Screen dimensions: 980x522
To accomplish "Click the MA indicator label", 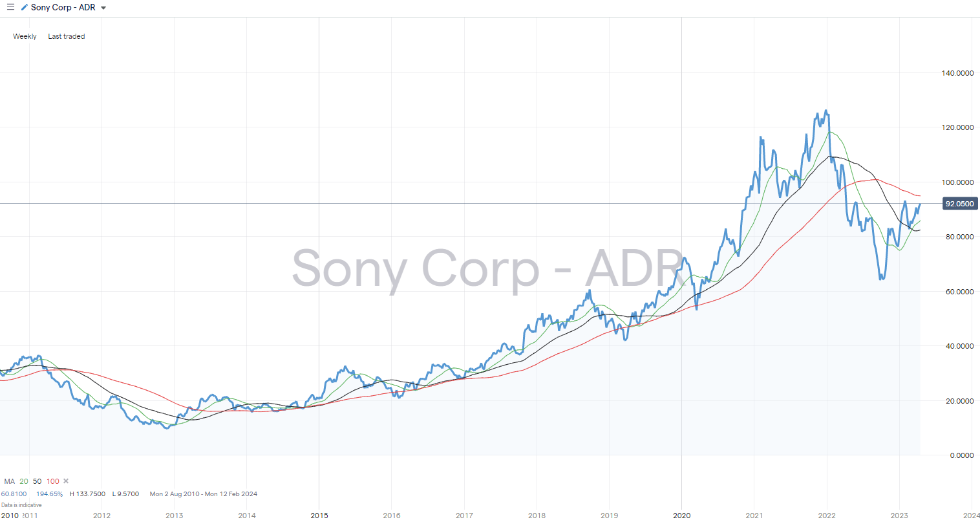I will [9, 481].
